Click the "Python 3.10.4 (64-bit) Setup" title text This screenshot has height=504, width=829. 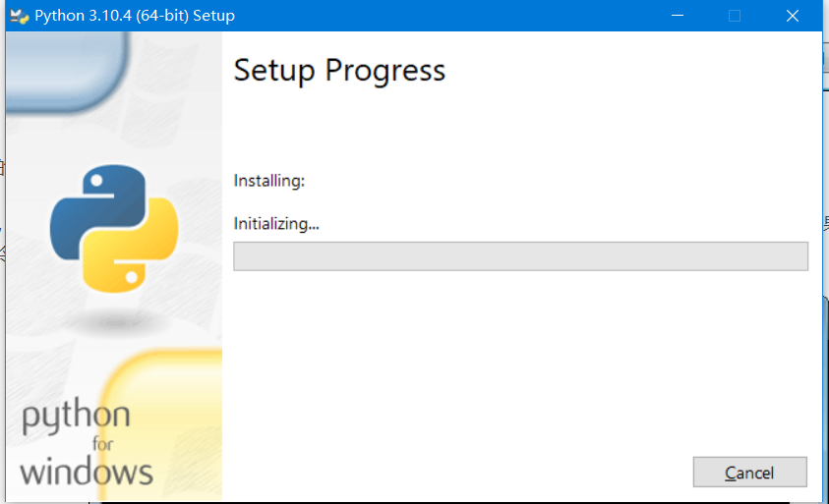[x=135, y=16]
